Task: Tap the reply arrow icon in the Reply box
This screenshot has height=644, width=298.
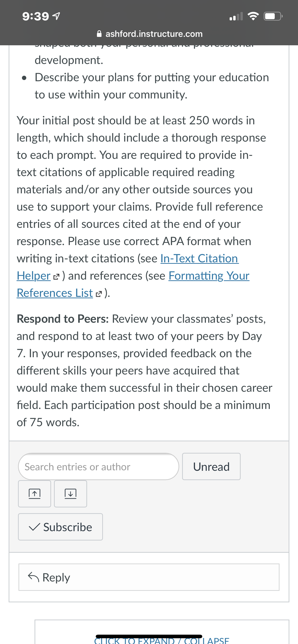Action: point(33,577)
